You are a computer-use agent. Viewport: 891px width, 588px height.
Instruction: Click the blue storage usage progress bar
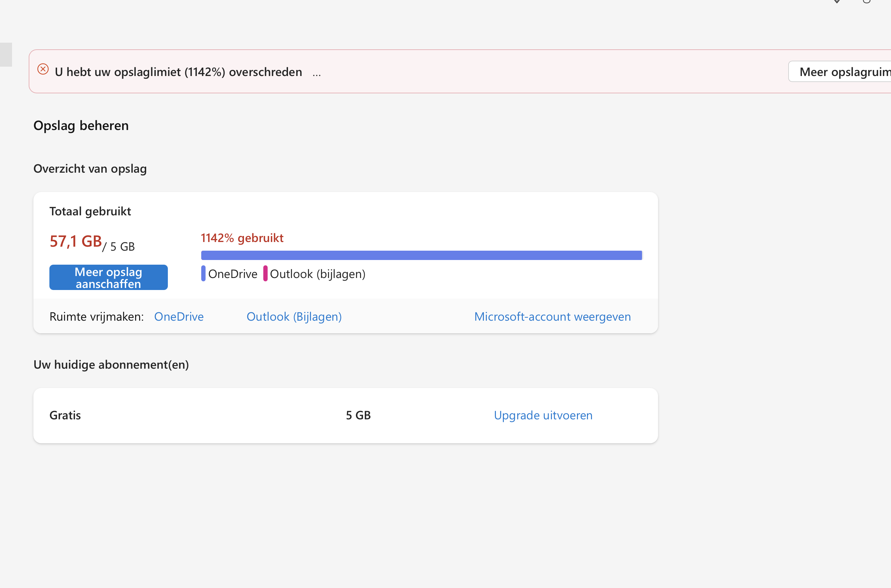pos(422,255)
